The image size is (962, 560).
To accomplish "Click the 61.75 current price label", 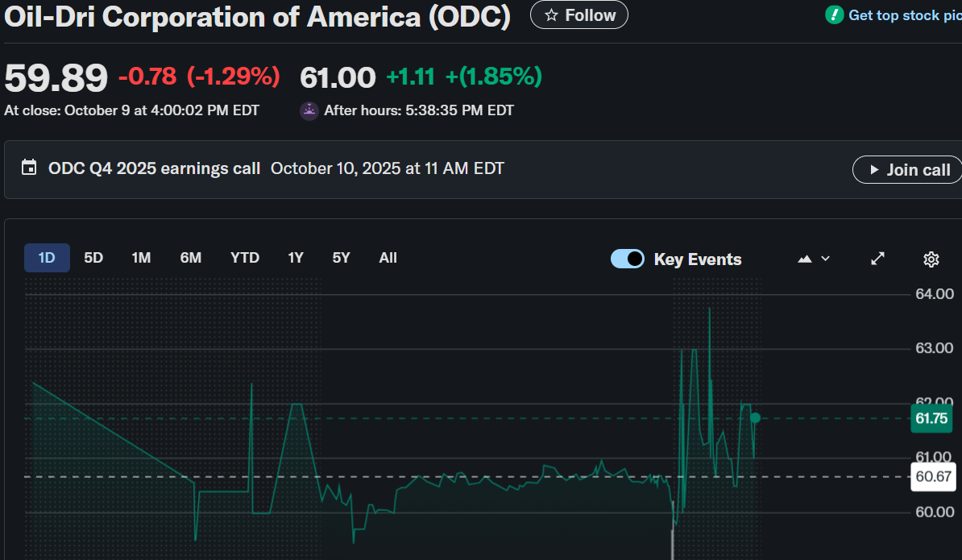I will coord(931,418).
